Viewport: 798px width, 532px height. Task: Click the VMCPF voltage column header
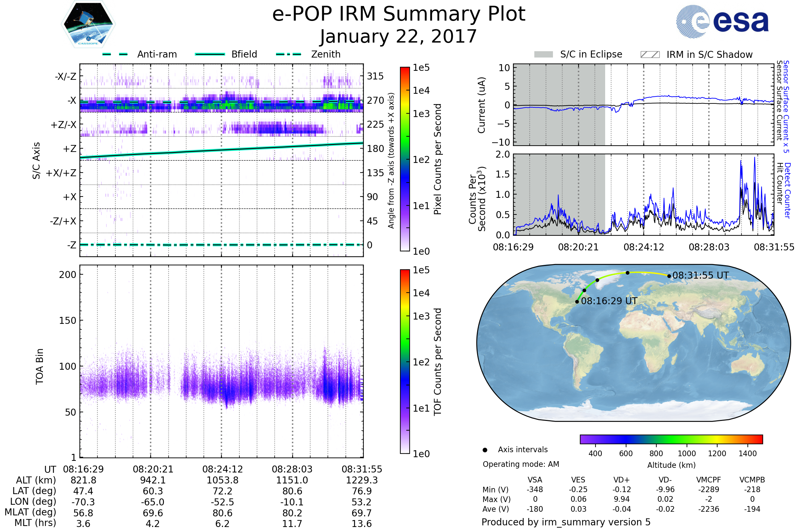point(709,480)
